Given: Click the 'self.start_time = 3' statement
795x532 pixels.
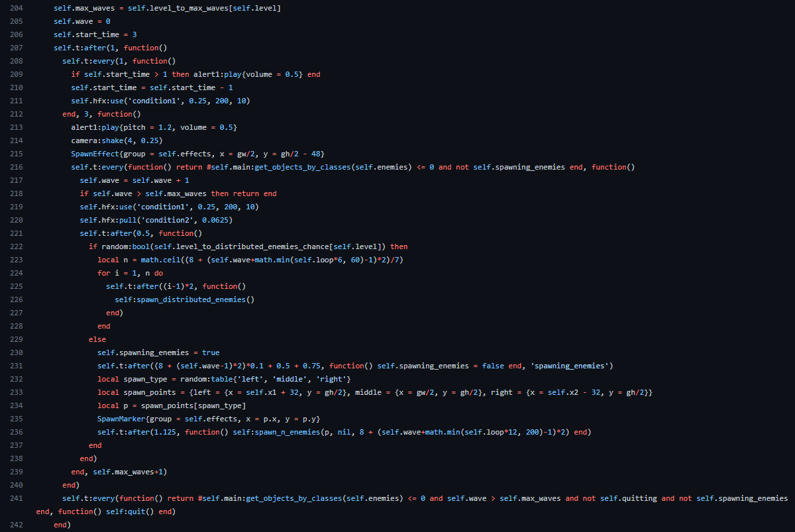Looking at the screenshot, I should [x=95, y=34].
